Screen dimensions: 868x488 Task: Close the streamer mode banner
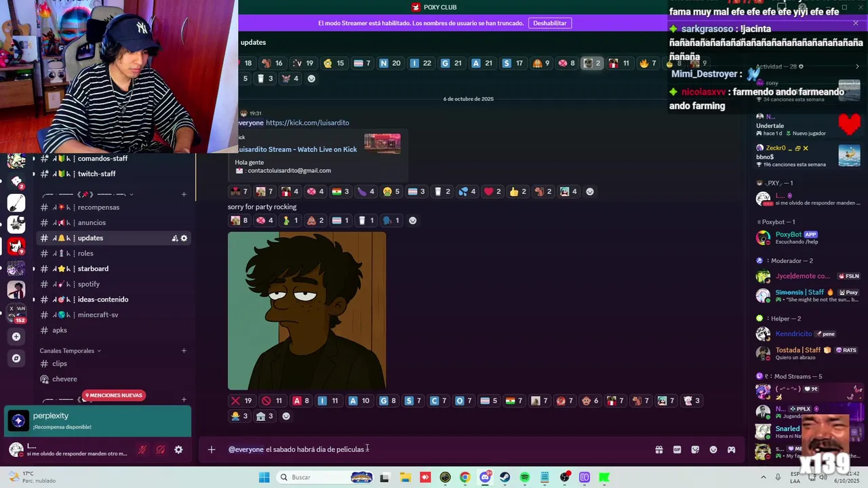click(x=856, y=23)
